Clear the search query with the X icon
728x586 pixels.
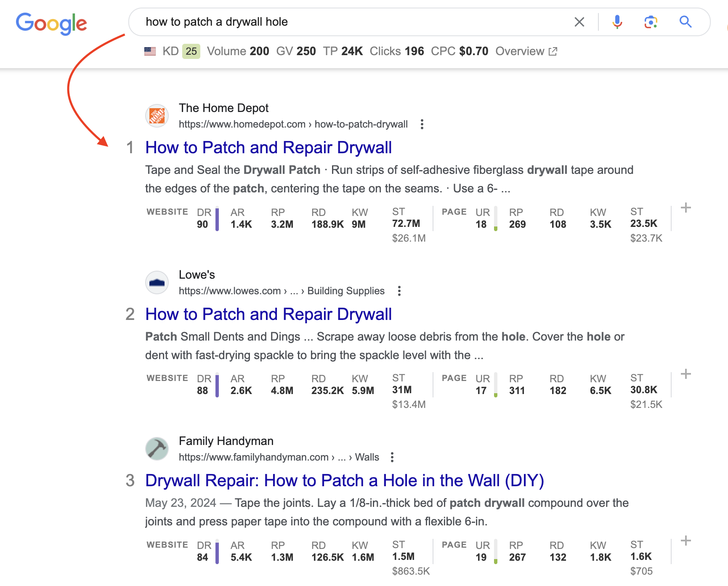[x=579, y=22]
